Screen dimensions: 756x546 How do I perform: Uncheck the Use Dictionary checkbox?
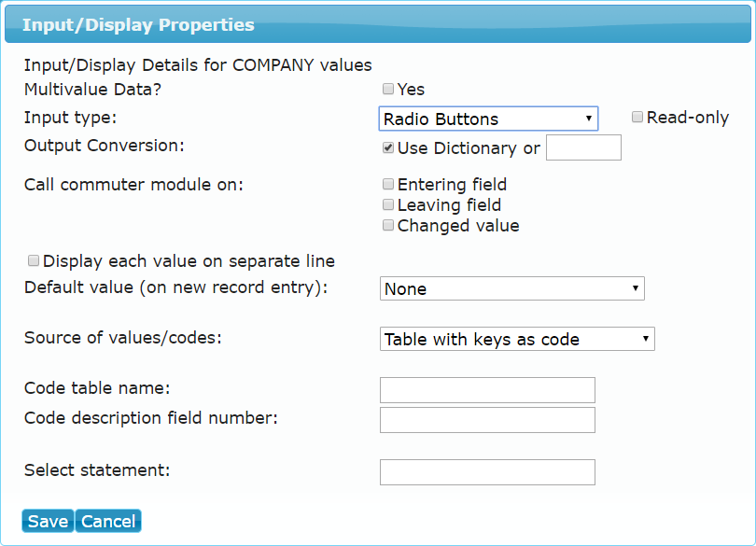click(388, 147)
